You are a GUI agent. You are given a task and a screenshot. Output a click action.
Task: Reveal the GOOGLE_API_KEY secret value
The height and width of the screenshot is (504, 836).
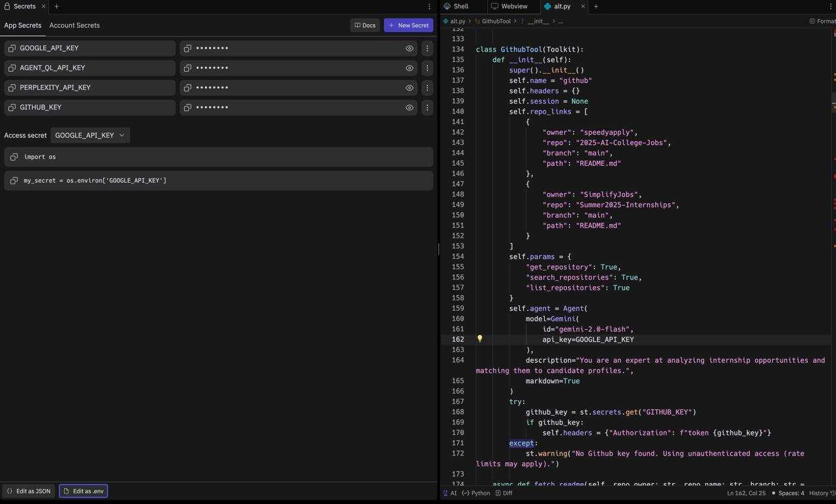[410, 48]
